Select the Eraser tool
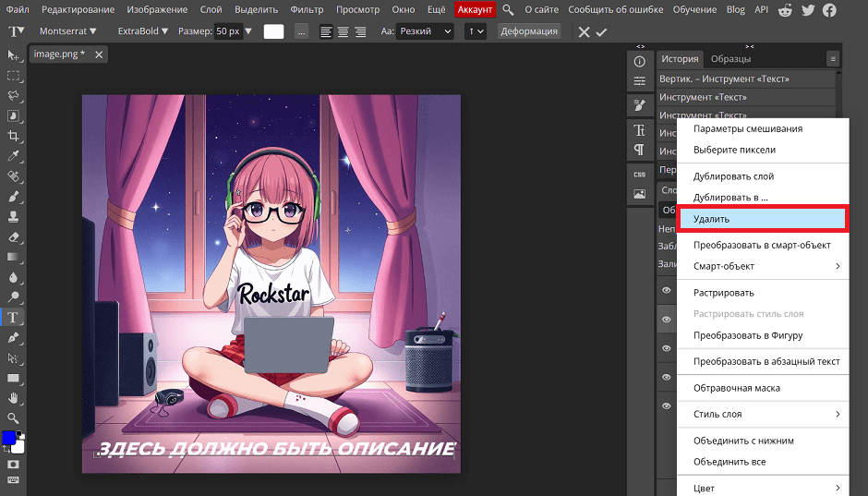 [14, 236]
